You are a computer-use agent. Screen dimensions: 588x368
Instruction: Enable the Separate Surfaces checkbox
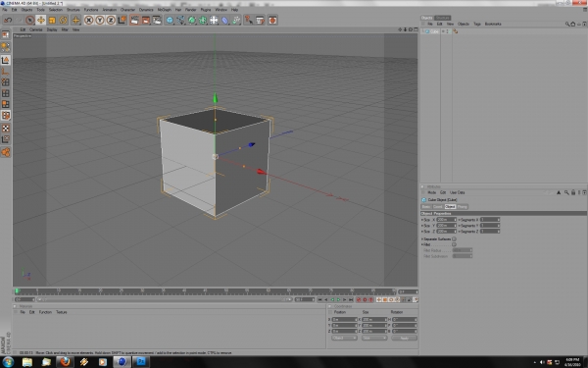coord(454,238)
